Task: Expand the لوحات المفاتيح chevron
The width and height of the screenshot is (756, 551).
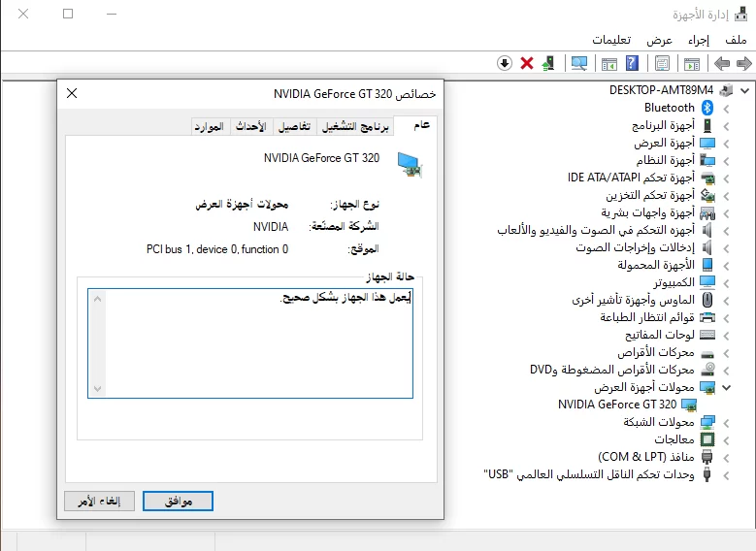Action: [727, 336]
